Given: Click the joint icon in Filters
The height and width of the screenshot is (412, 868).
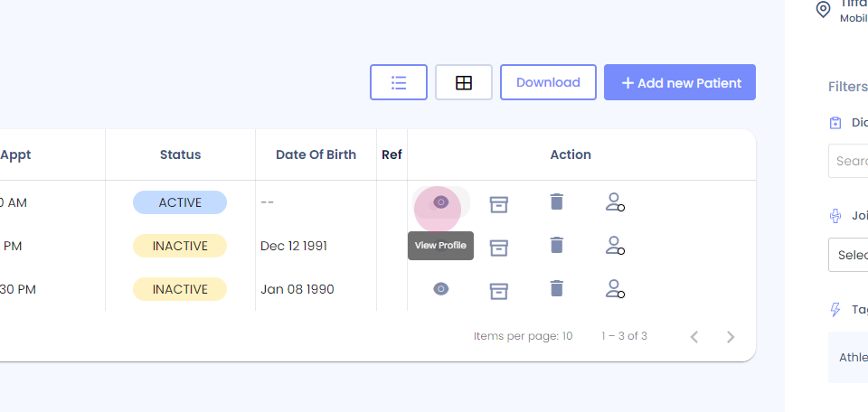Looking at the screenshot, I should point(835,216).
